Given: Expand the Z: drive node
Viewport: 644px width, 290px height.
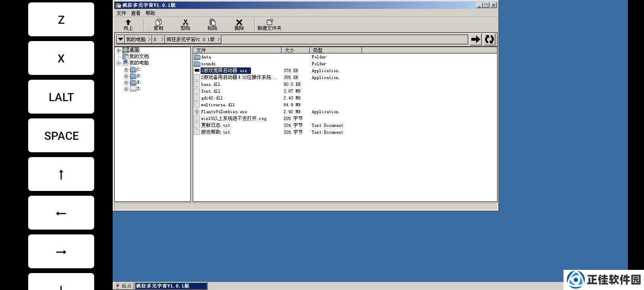Looking at the screenshot, I should (126, 89).
